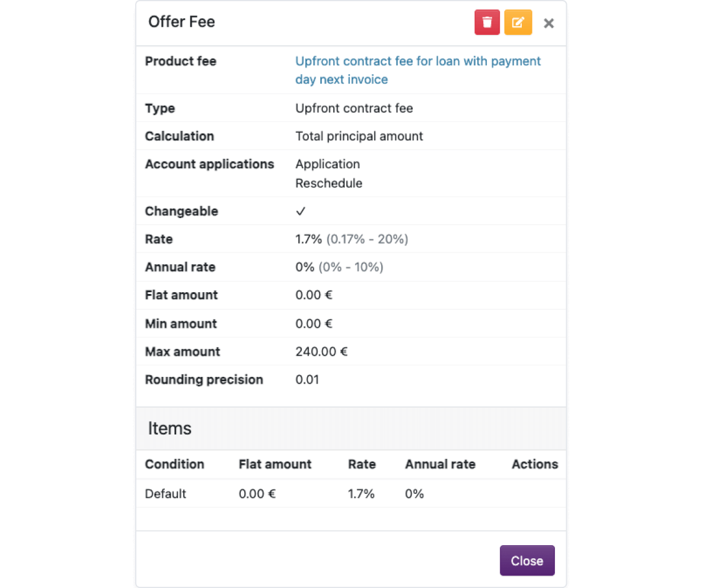Click the Items section heading
The image size is (702, 588).
(170, 428)
